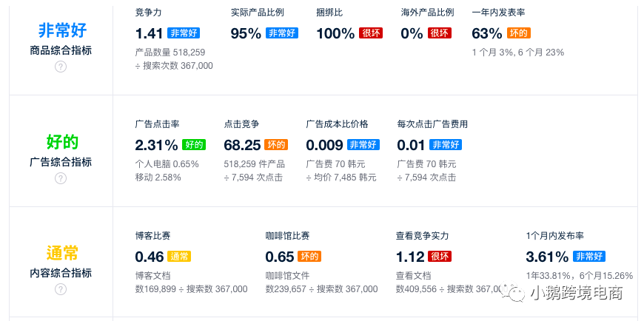Select the 竞争力 label
644x321 pixels.
tap(148, 13)
